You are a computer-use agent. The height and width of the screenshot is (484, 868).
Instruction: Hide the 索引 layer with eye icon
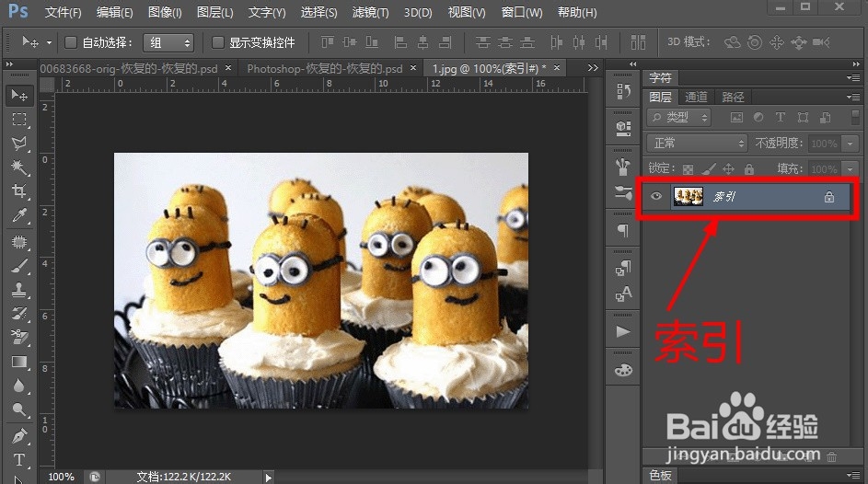(x=656, y=196)
